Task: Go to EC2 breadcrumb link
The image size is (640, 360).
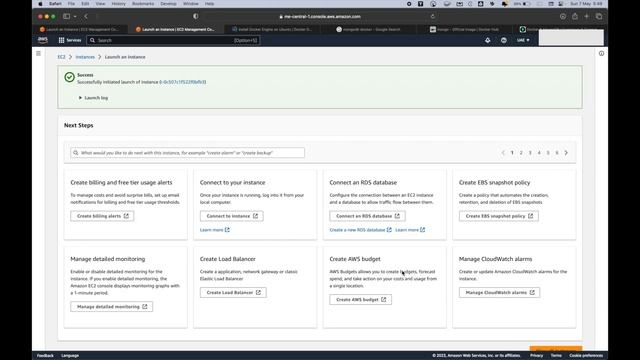Action: point(61,57)
